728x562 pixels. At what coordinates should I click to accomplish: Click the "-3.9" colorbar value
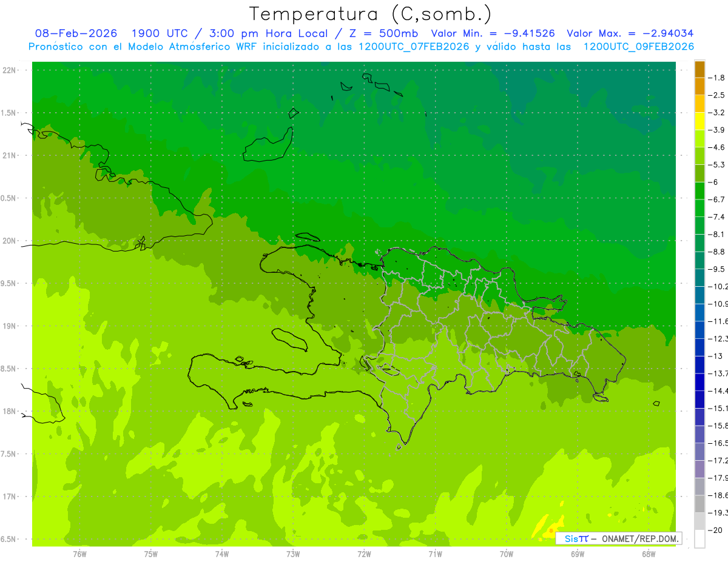tap(716, 130)
